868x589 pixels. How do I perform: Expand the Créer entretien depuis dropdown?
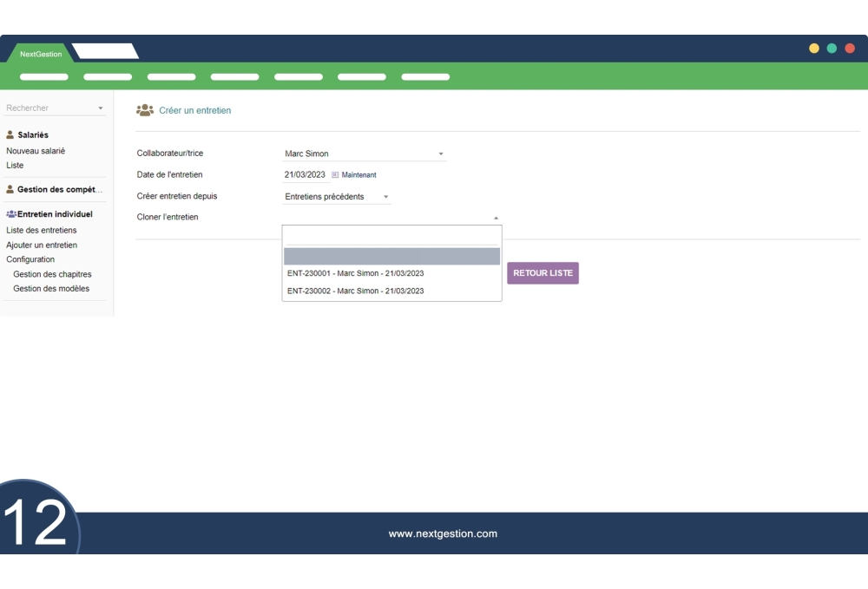337,197
